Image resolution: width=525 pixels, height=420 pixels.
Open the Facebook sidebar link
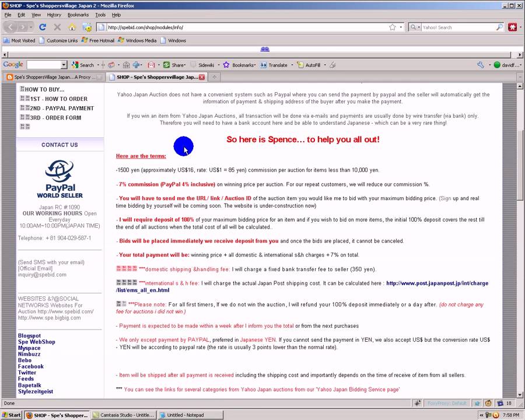[31, 366]
